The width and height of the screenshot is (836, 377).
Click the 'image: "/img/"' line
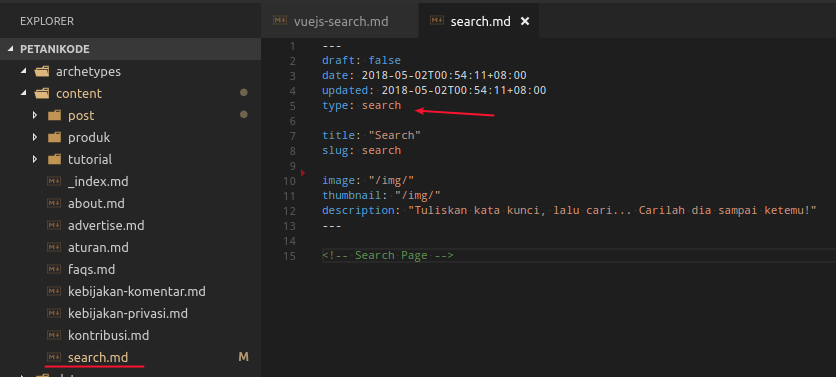coord(368,180)
